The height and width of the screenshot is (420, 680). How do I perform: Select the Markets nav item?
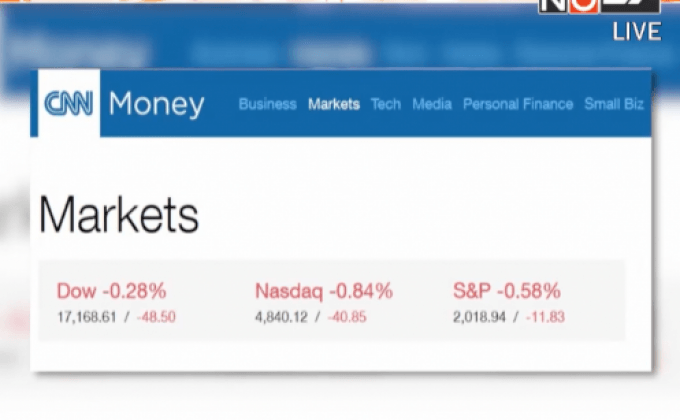[334, 104]
